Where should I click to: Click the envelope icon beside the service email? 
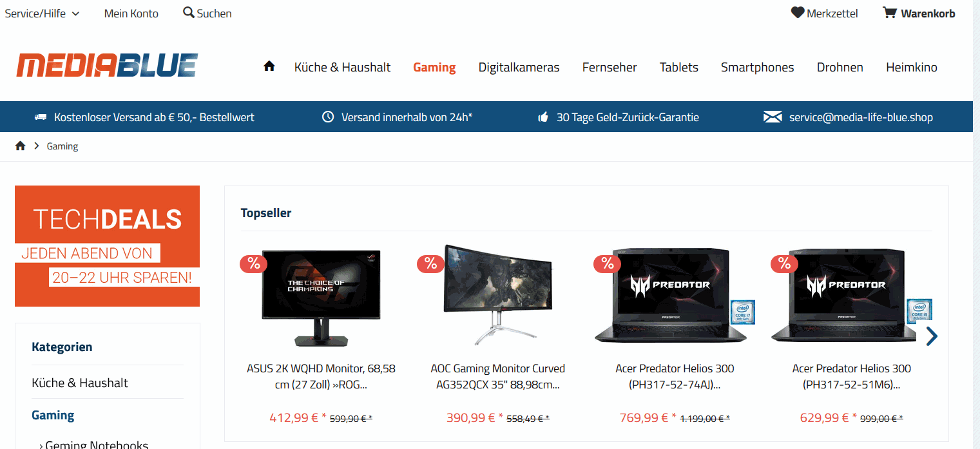(773, 117)
